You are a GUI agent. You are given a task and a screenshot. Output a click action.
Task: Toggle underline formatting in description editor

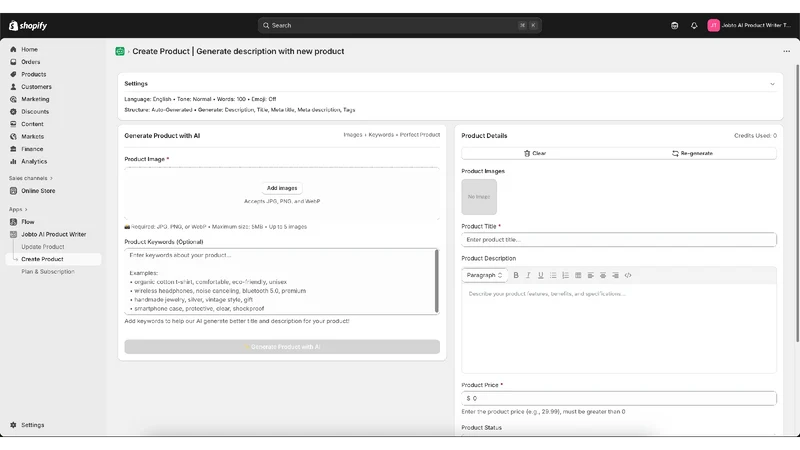click(x=540, y=276)
